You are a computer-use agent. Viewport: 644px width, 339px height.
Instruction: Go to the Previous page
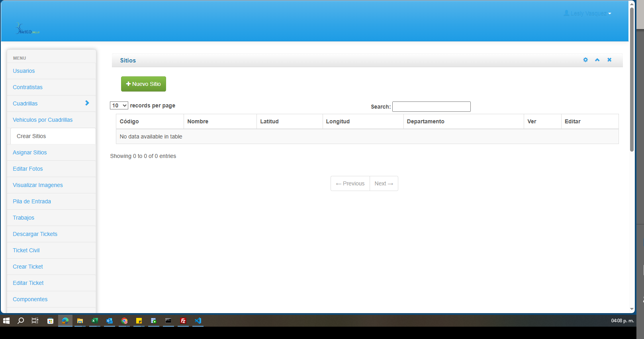pos(350,183)
